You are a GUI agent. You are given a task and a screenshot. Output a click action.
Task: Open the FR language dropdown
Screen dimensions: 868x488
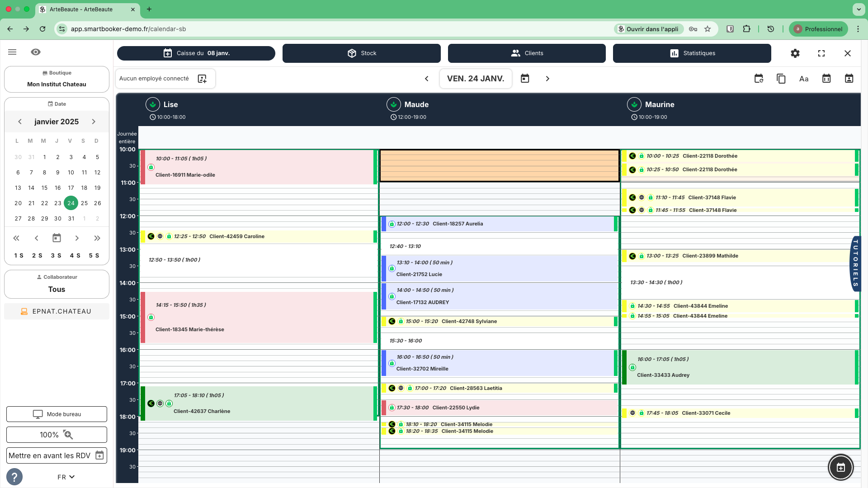pyautogui.click(x=65, y=477)
